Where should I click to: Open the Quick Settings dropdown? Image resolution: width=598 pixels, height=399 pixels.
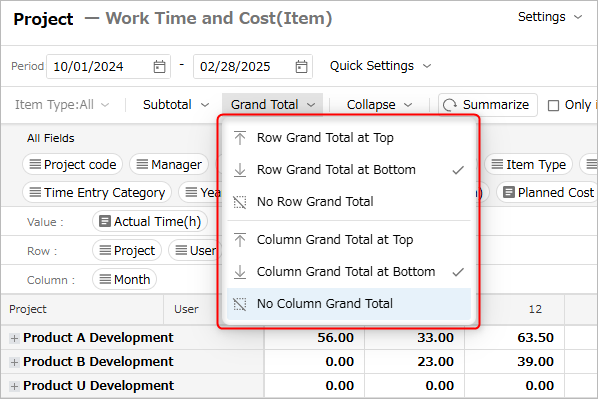[380, 66]
